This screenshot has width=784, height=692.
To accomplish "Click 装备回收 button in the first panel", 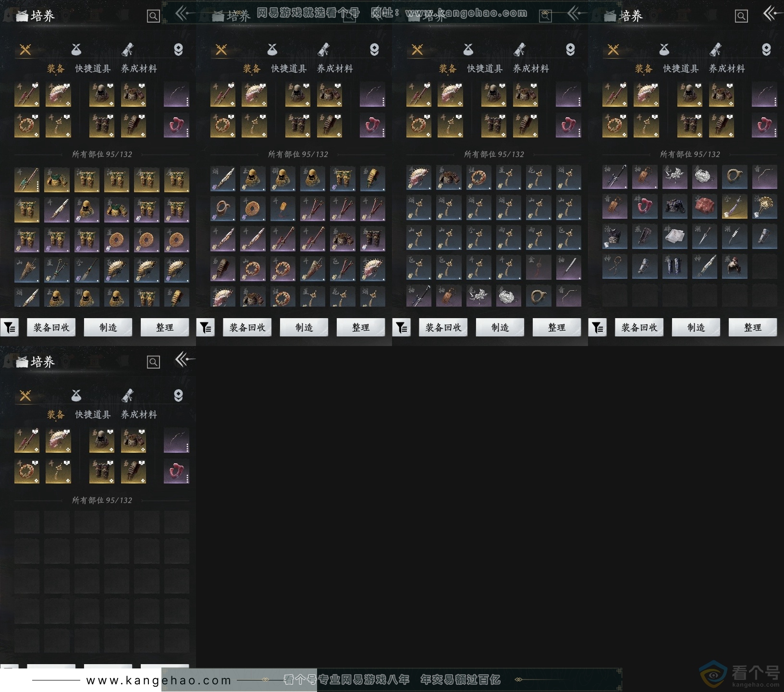I will point(51,327).
